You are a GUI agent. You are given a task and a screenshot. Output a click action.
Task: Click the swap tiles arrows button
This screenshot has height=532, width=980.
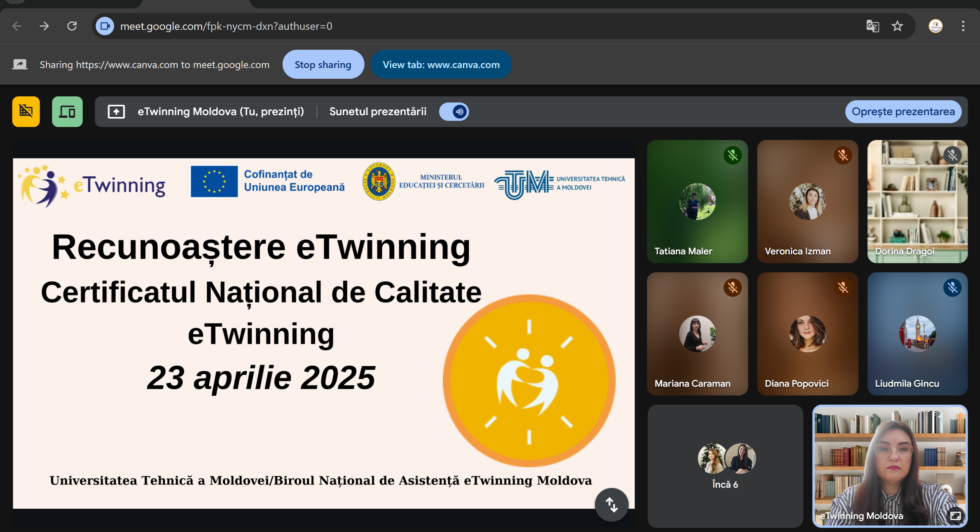pos(611,505)
